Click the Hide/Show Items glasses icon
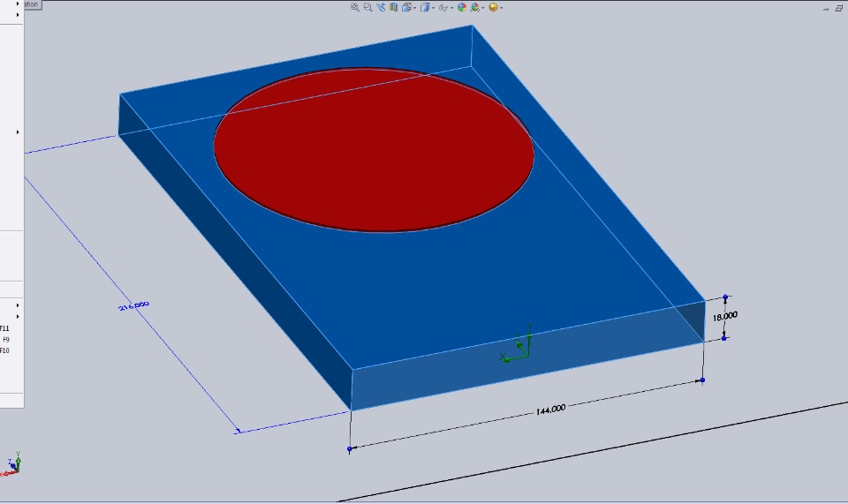The image size is (848, 504). (x=443, y=8)
